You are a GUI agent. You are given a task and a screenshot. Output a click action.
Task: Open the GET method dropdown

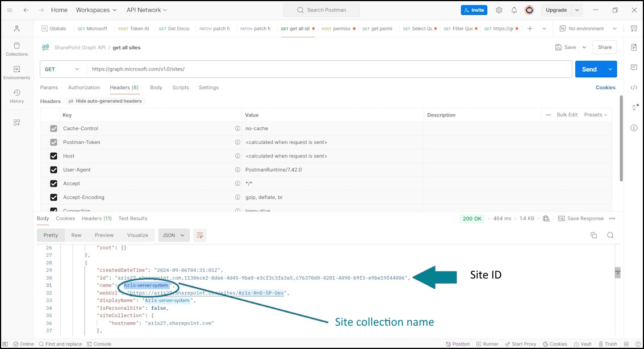62,69
